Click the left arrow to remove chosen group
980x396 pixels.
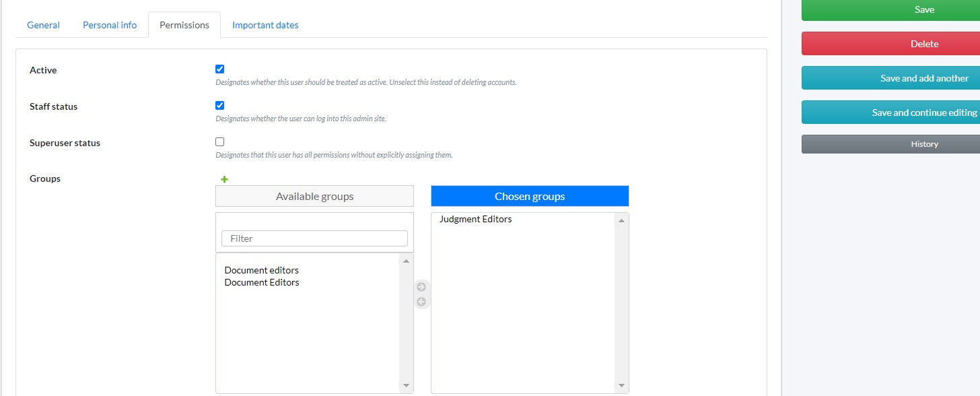(x=421, y=302)
